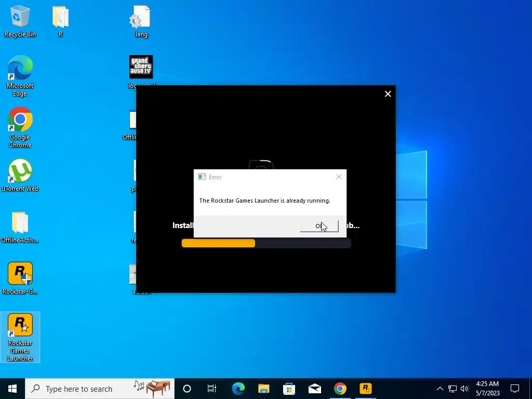532x399 pixels.
Task: Open Mail app from taskbar
Action: pyautogui.click(x=314, y=389)
